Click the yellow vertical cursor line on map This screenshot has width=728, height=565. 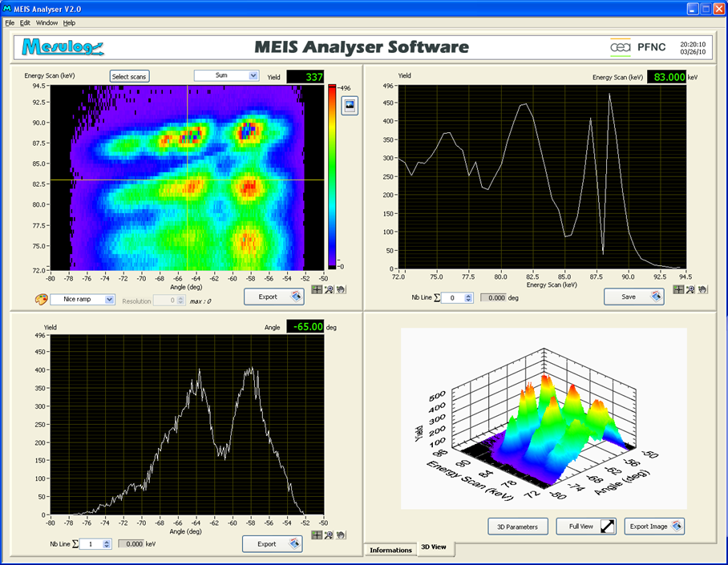(x=188, y=177)
